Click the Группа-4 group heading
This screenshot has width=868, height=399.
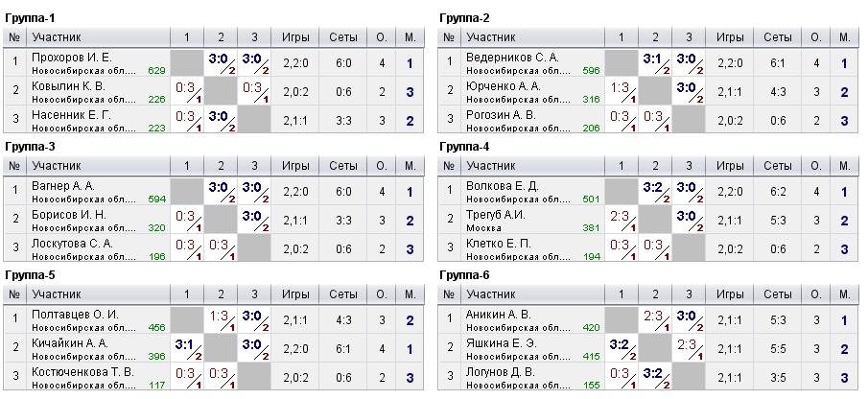coord(464,147)
